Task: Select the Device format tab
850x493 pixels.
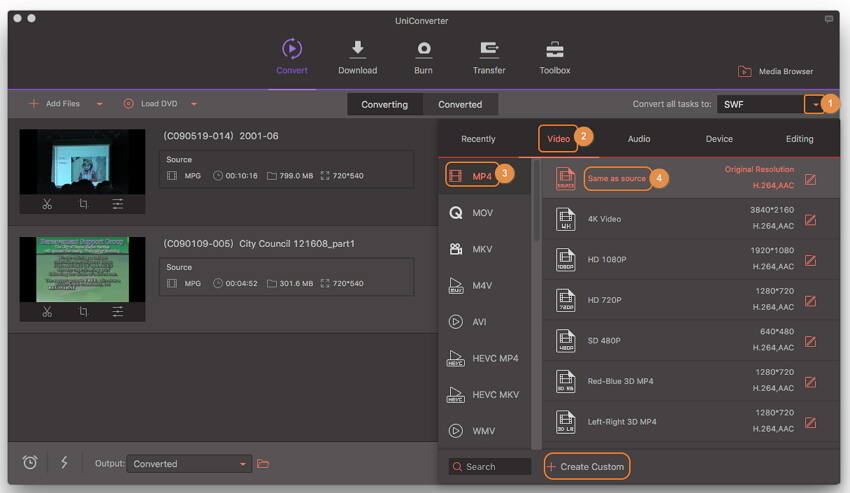Action: [x=719, y=139]
